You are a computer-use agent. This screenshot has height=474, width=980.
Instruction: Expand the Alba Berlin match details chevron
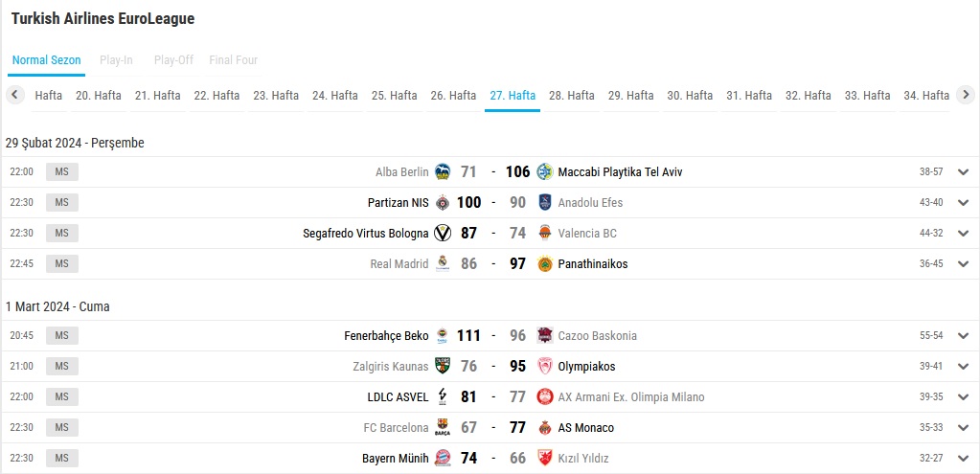963,171
